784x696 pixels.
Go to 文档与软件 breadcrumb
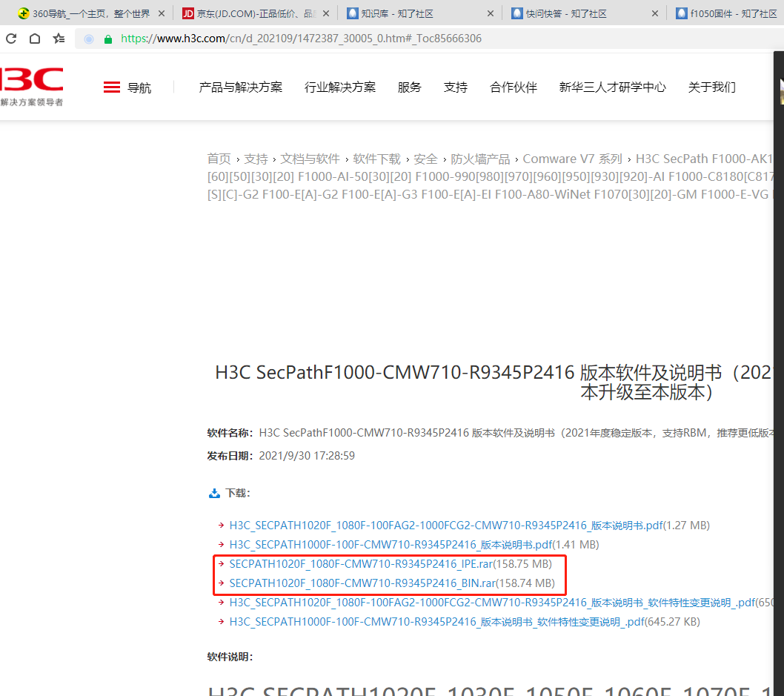pyautogui.click(x=310, y=159)
